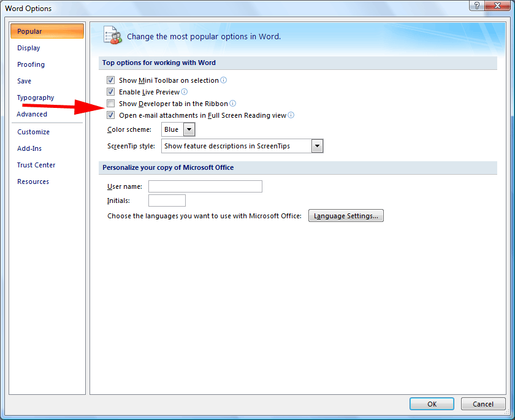Select the Advanced category
This screenshot has width=515, height=420.
(x=32, y=114)
